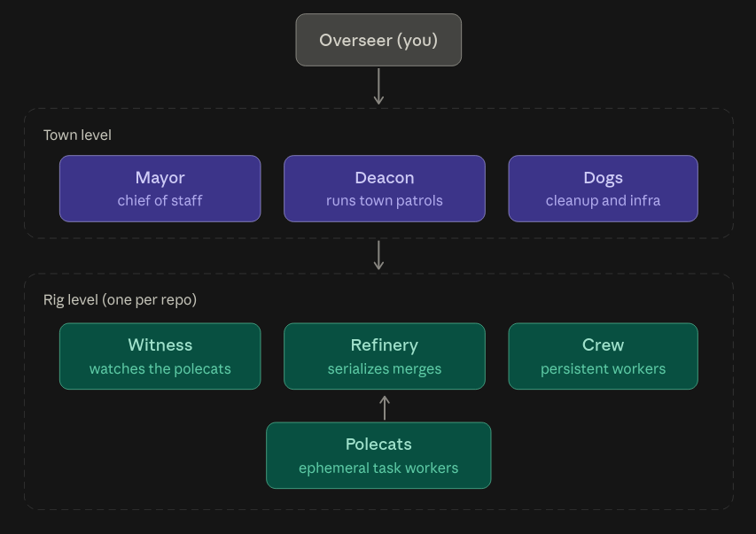Click the 'serializes merges' subtitle
Viewport: 756px width, 534px height.
[x=385, y=368]
